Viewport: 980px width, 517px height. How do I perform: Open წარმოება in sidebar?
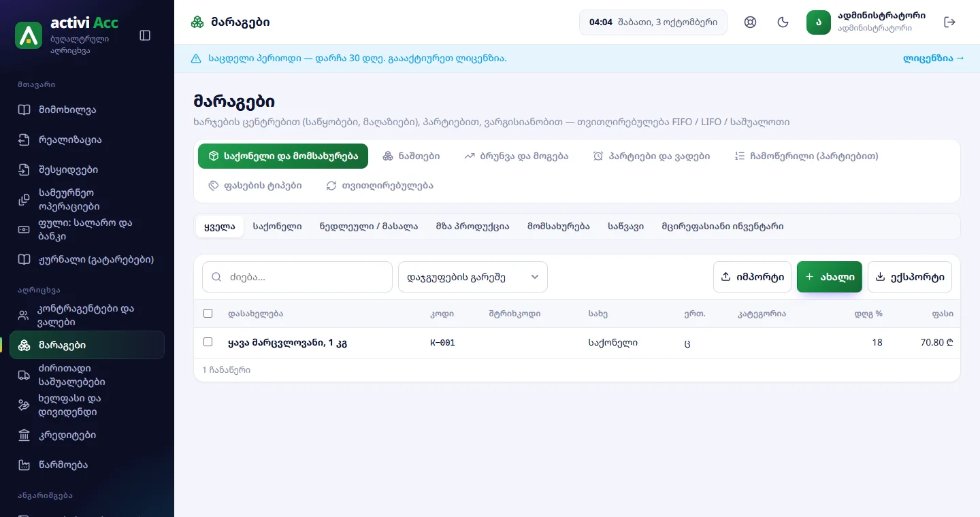(x=87, y=465)
